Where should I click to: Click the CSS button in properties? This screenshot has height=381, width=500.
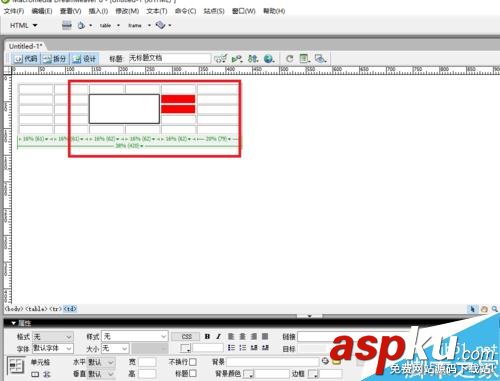(x=186, y=337)
